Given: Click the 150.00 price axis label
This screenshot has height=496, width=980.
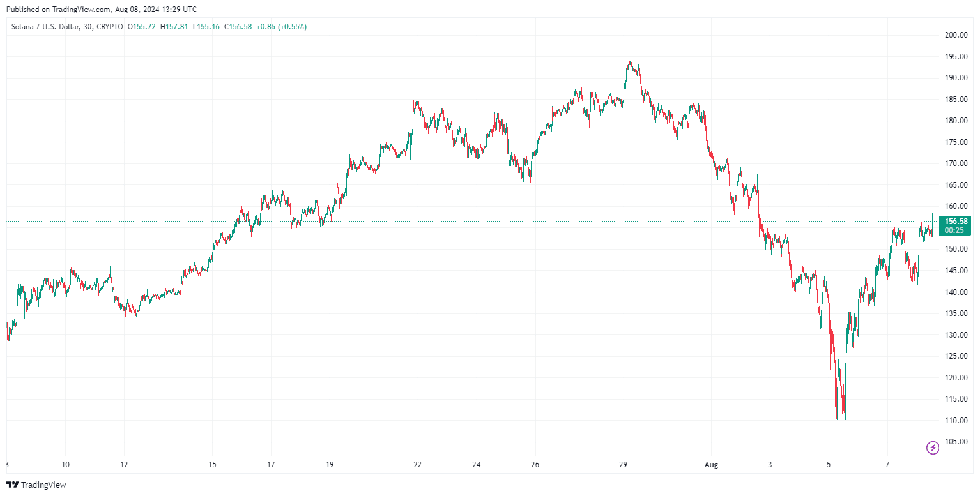Looking at the screenshot, I should [956, 249].
